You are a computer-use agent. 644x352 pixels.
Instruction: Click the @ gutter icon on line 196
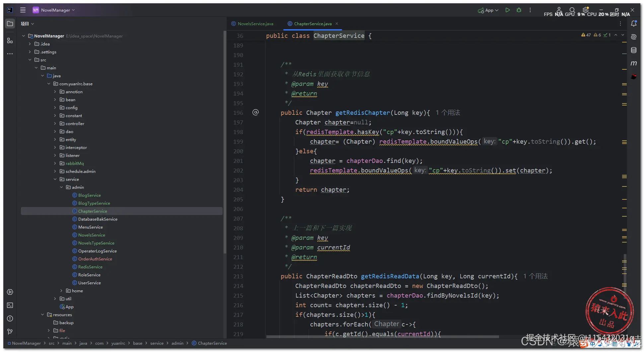(x=255, y=112)
